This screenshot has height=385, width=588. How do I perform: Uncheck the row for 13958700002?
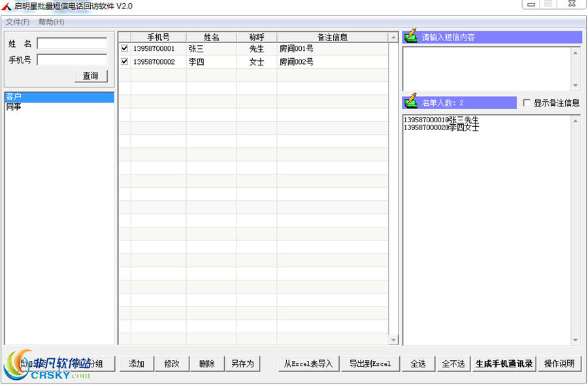point(125,61)
